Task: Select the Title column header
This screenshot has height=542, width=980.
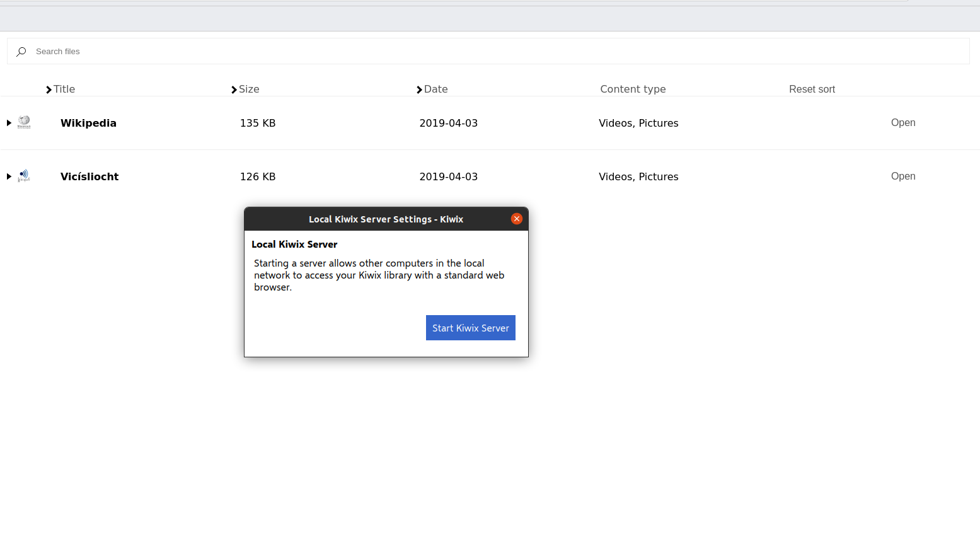Action: (x=64, y=89)
